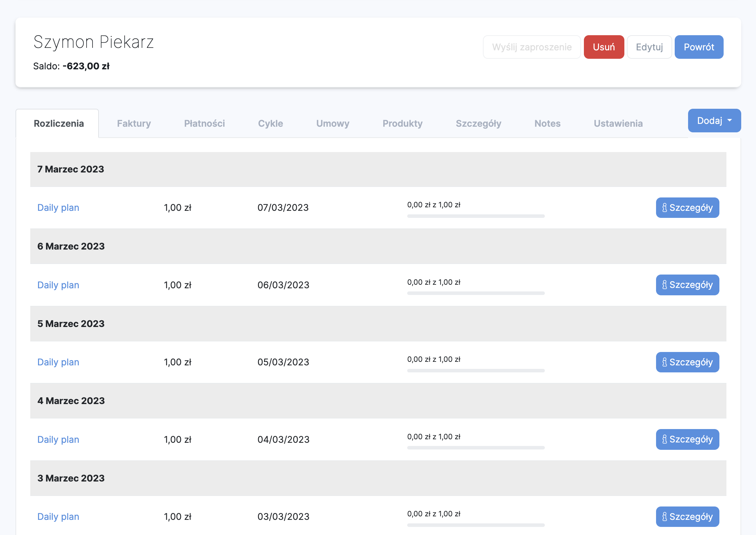756x535 pixels.
Task: Click the icon on 05/03/2023 Szczegóły button
Action: coord(664,362)
